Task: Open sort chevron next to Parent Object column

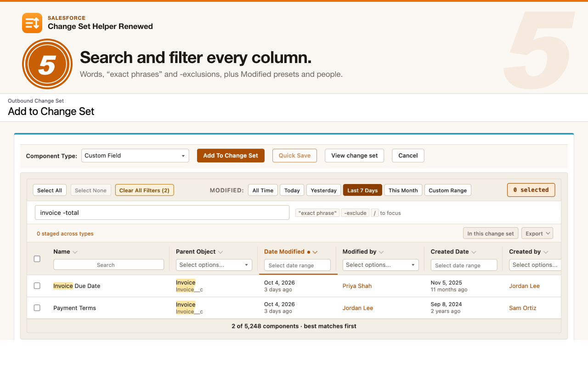Action: click(x=220, y=252)
